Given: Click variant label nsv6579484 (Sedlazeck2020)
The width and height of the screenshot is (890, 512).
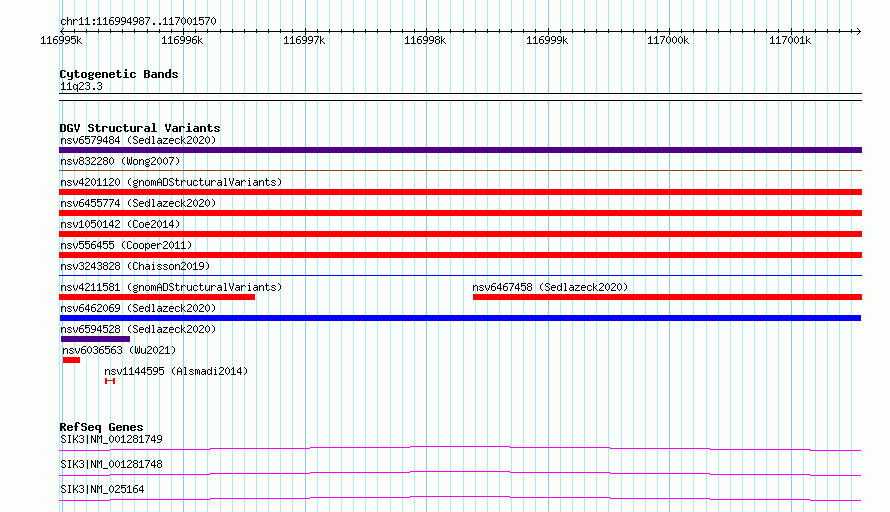Looking at the screenshot, I should (x=138, y=140).
